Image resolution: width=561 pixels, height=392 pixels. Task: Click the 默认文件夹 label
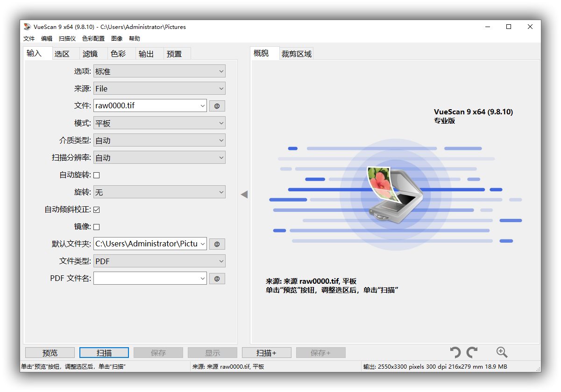[71, 244]
